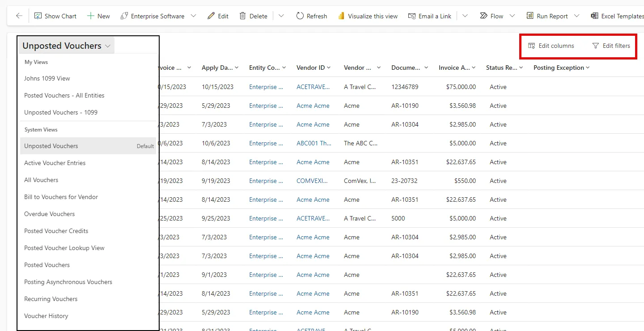
Task: Click the Edit filters funnel icon
Action: [x=596, y=46]
